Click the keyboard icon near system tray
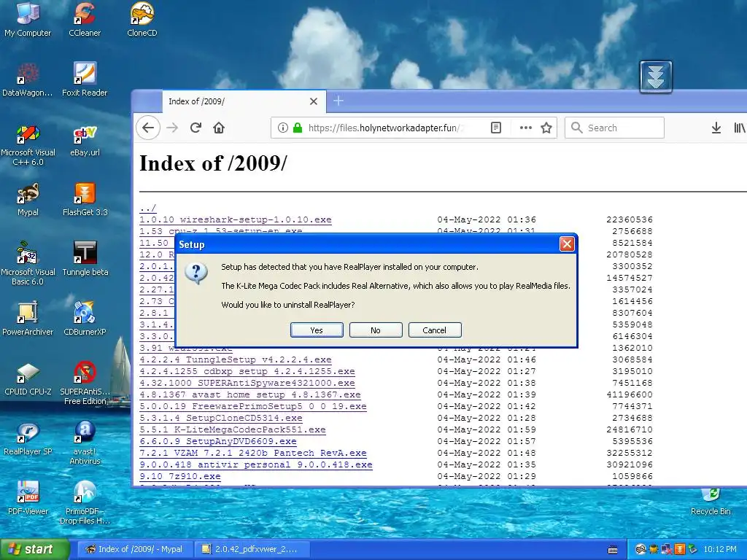This screenshot has width=747, height=560. 613,550
